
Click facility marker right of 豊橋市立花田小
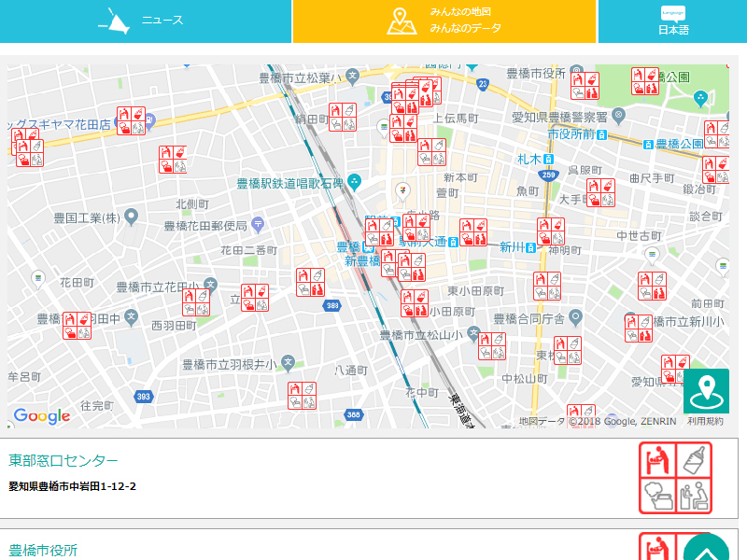(x=255, y=298)
